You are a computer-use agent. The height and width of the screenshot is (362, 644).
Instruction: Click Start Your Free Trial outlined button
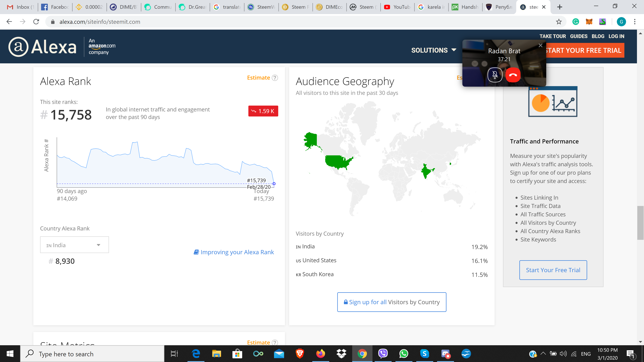[553, 270]
